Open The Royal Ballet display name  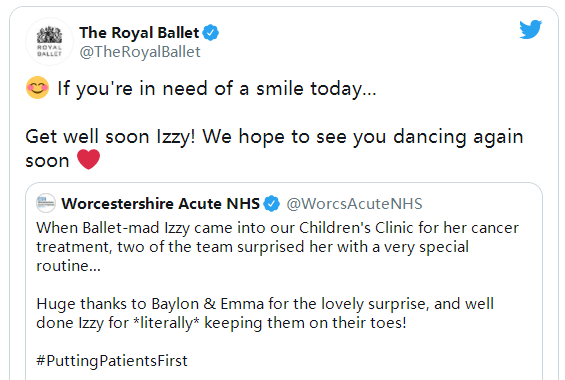(139, 33)
